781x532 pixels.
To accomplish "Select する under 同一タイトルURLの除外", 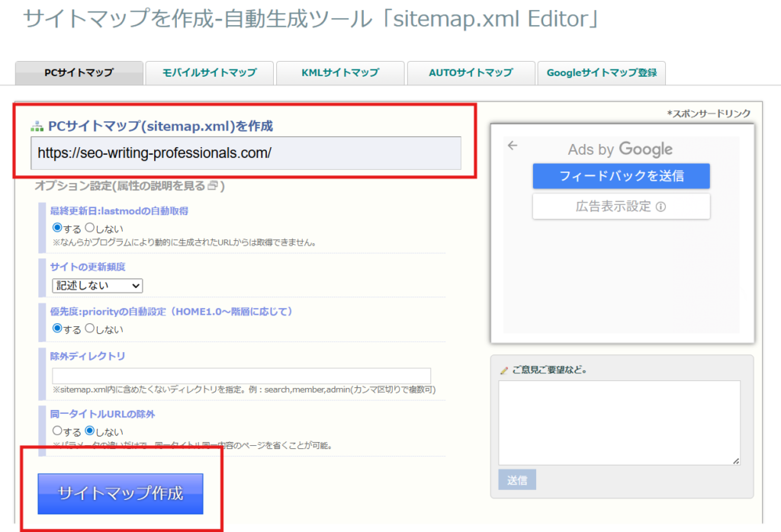I will 58,430.
